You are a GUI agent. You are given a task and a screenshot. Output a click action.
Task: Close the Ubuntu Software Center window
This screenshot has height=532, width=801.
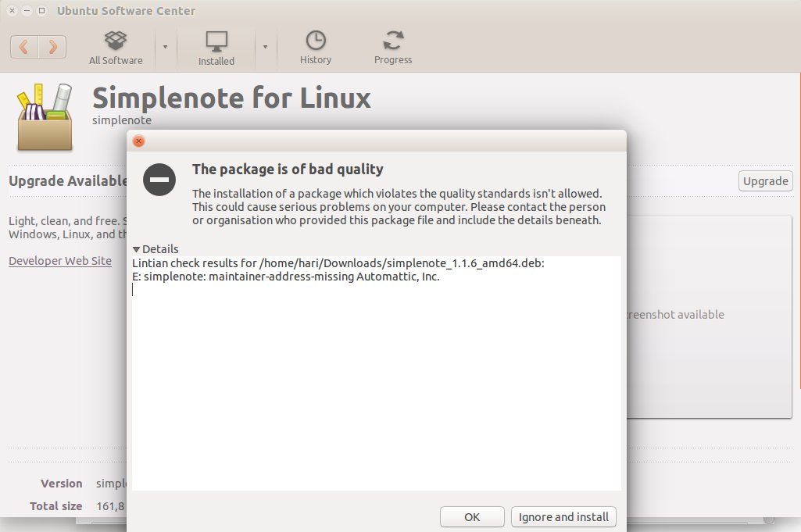click(x=13, y=10)
